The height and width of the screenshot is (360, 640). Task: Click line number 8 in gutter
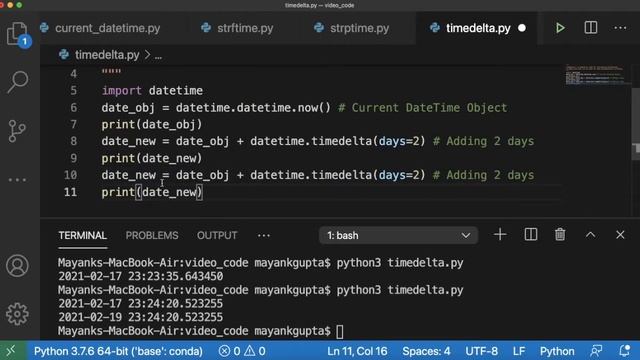tap(73, 141)
